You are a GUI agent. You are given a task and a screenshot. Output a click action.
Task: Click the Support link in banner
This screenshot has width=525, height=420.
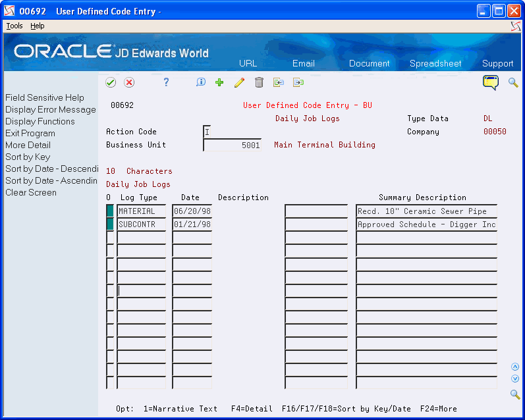[497, 63]
